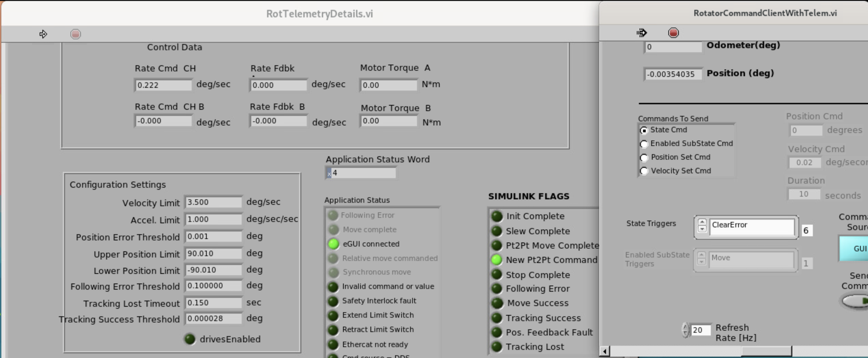Click the Init Complete flag LED
The height and width of the screenshot is (358, 868).
tap(497, 216)
